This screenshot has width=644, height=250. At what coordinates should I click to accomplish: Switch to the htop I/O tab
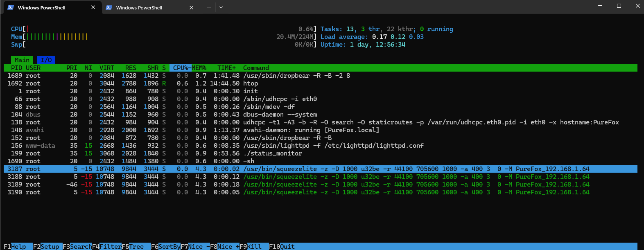(46, 60)
